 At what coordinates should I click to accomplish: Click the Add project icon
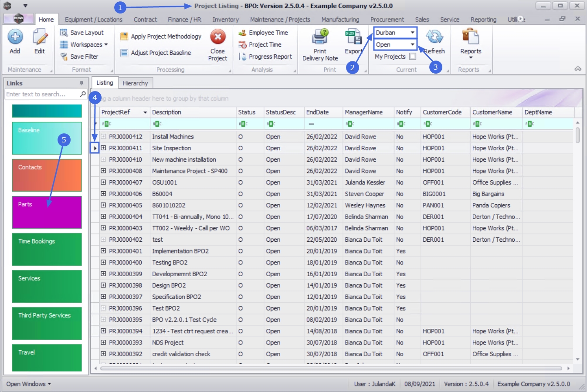click(15, 37)
